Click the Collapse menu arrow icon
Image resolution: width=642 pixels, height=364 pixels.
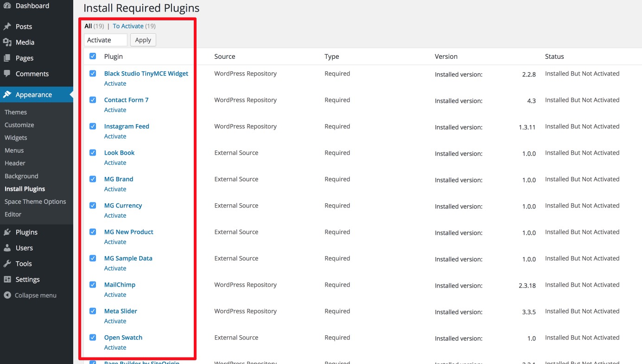click(x=7, y=295)
